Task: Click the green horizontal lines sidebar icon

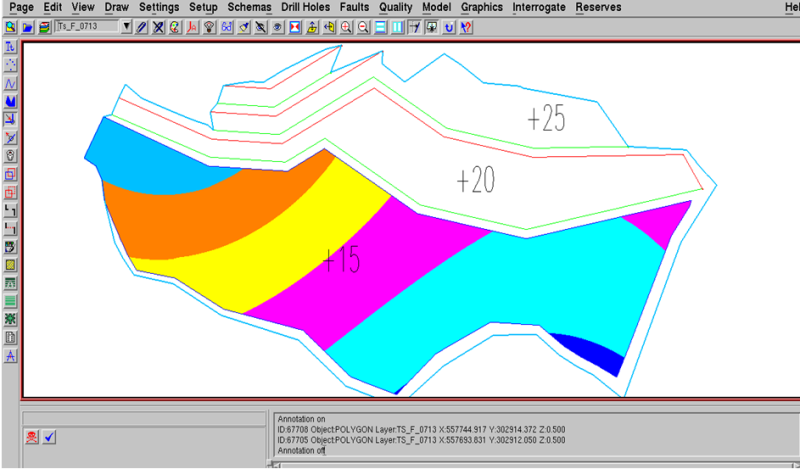Action: [x=10, y=301]
